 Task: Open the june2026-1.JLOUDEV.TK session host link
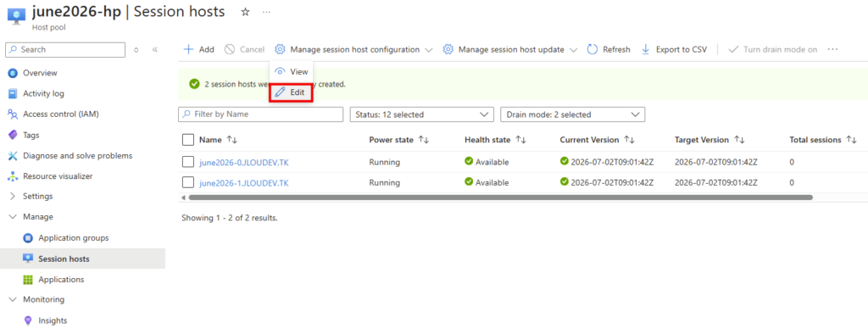click(244, 183)
